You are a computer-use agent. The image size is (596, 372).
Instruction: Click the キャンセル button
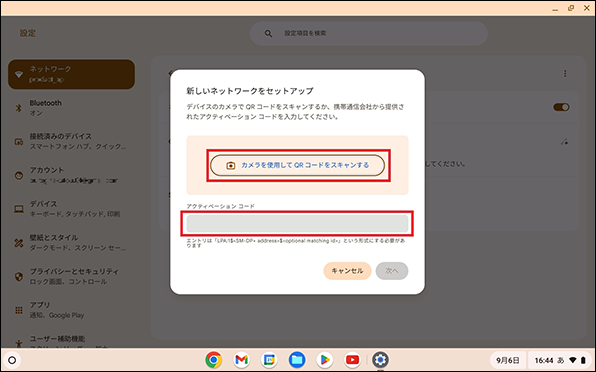point(347,271)
